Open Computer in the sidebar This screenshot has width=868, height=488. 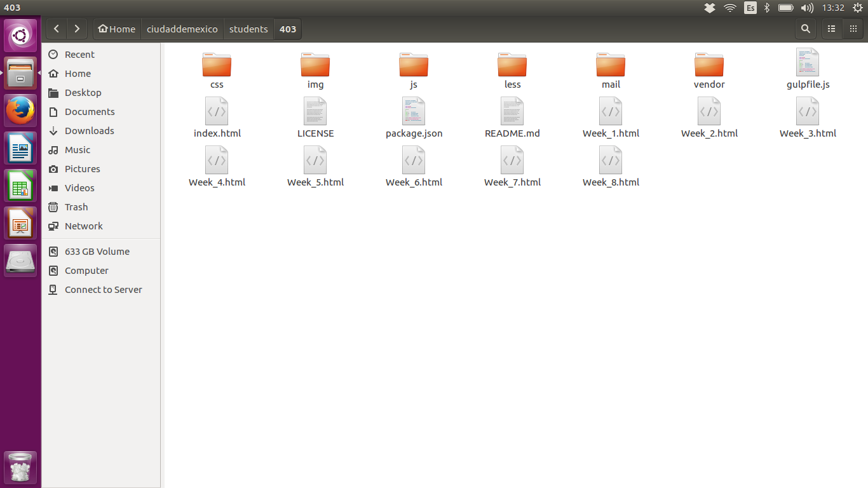102,271
